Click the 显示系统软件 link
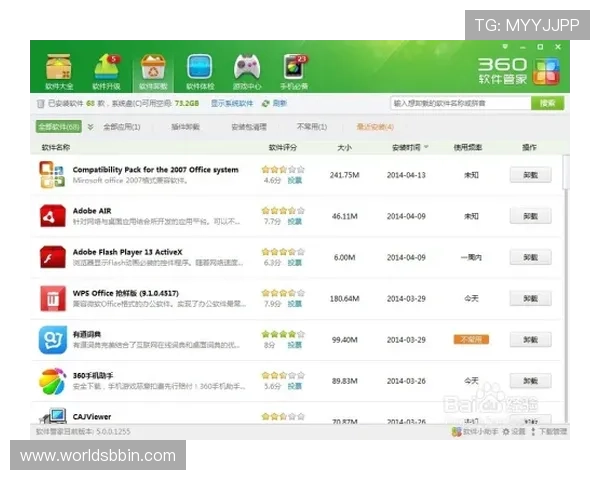The width and height of the screenshot is (600, 480). click(x=231, y=103)
